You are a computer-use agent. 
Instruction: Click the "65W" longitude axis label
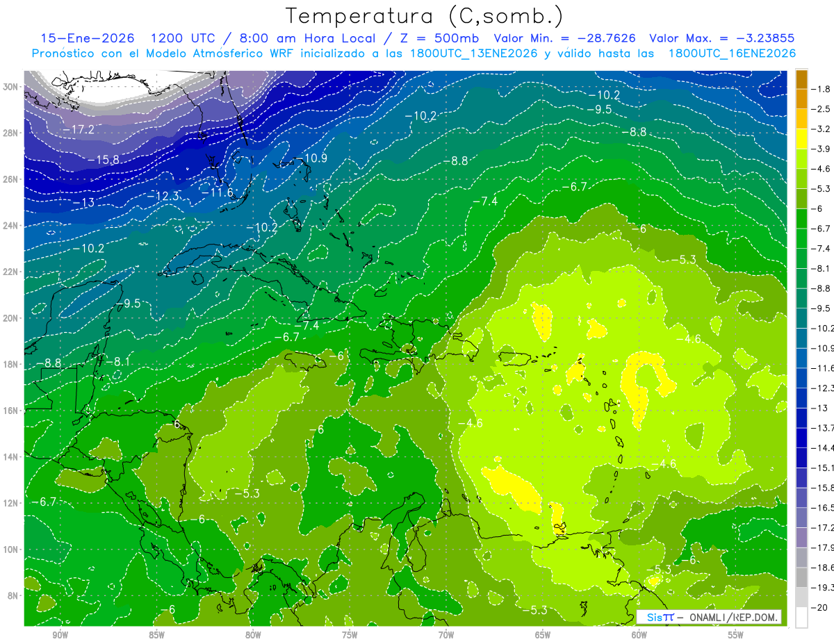543,635
